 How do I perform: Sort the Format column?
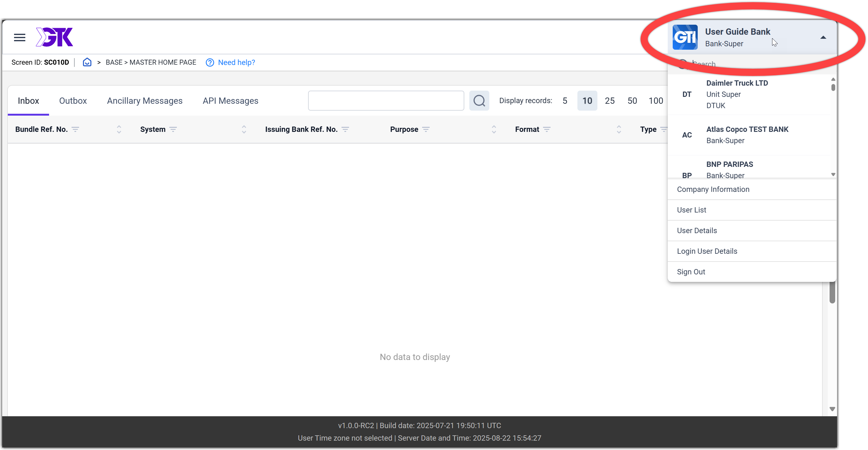point(619,129)
